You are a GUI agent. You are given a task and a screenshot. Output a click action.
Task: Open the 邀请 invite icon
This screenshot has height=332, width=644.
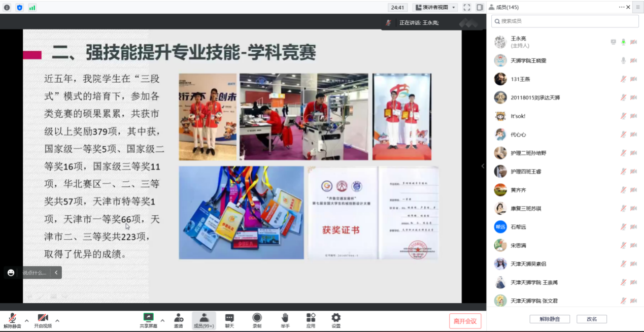pos(179,320)
